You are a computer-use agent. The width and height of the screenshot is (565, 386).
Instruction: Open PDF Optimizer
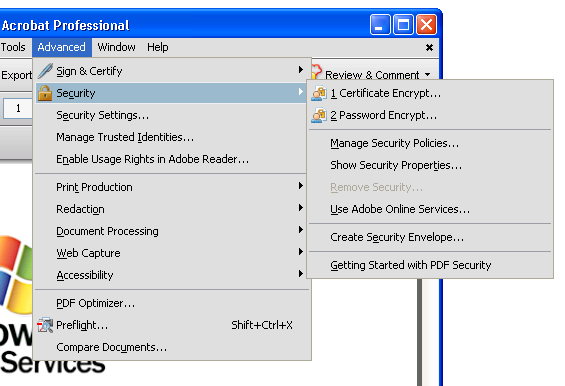coord(172,303)
